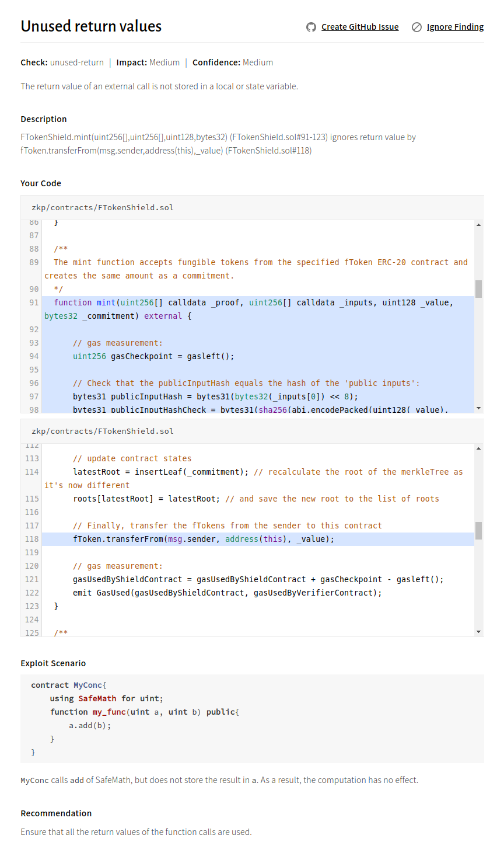Screen dimensions: 504x856
Task: Click the Ignore Finding circle-slash icon
Action: 416,27
